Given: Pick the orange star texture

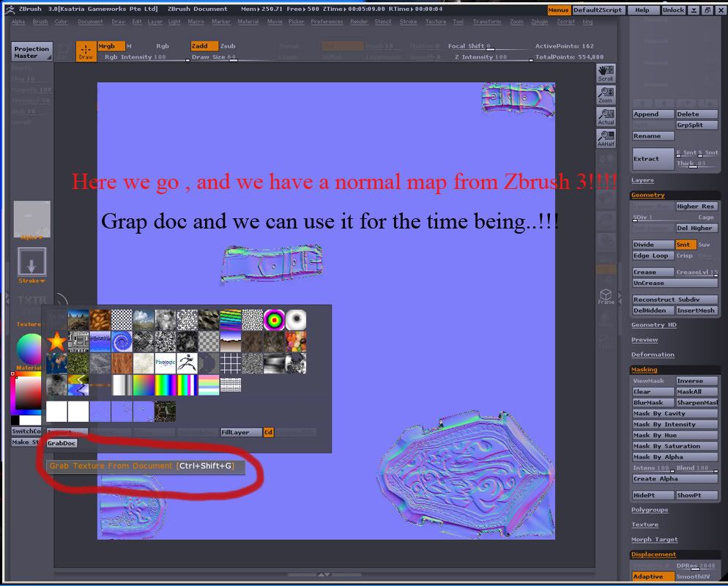Looking at the screenshot, I should tap(56, 342).
